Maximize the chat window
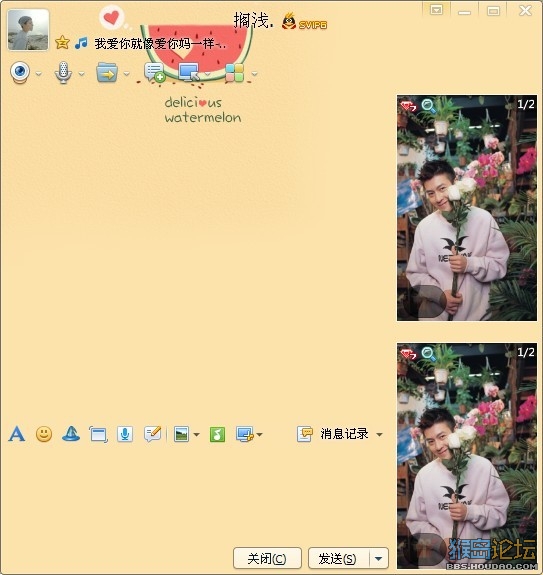The height and width of the screenshot is (575, 543). (493, 11)
